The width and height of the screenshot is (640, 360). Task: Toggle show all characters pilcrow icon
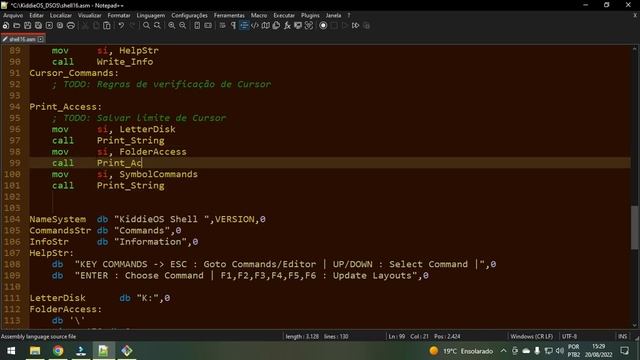click(x=233, y=25)
